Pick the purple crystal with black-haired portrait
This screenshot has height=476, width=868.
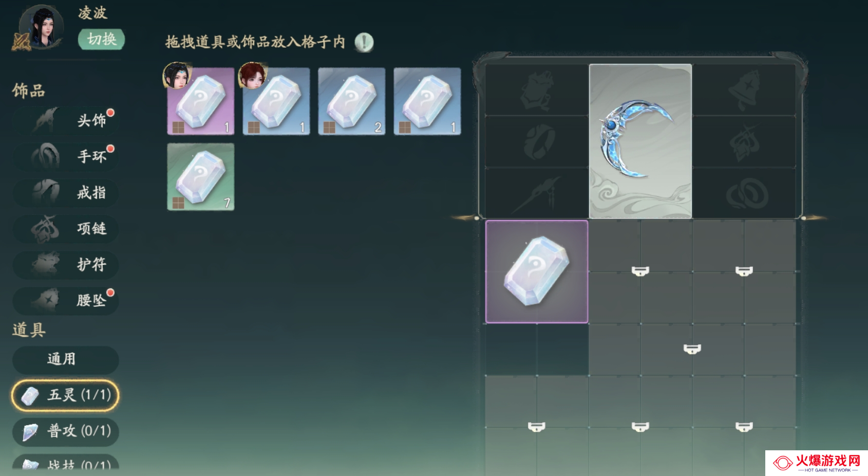point(201,101)
